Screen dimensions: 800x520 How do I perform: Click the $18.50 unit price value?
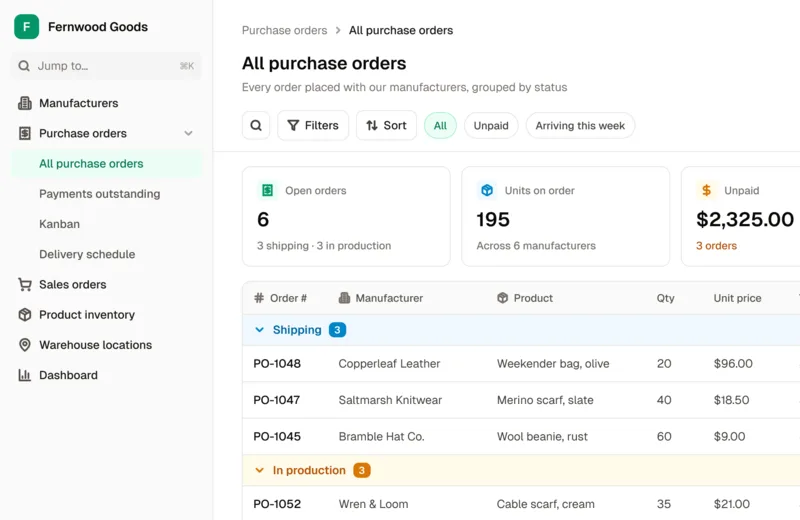coord(732,400)
